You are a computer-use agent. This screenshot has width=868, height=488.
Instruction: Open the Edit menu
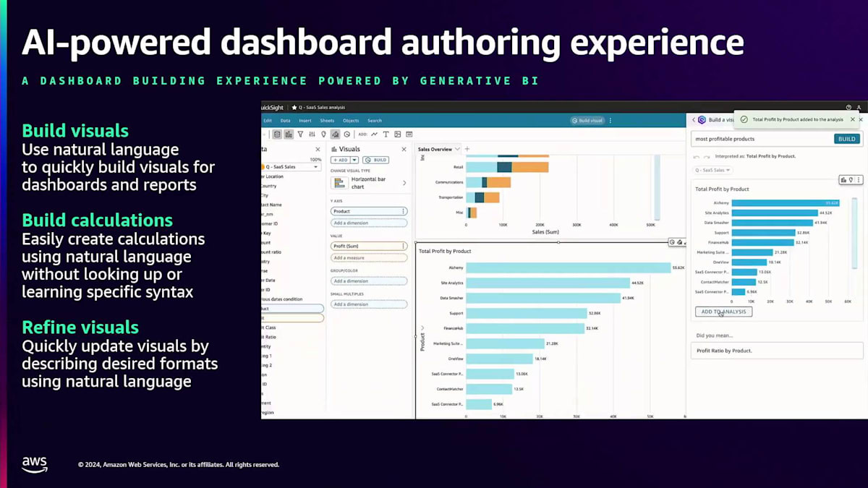click(x=268, y=121)
